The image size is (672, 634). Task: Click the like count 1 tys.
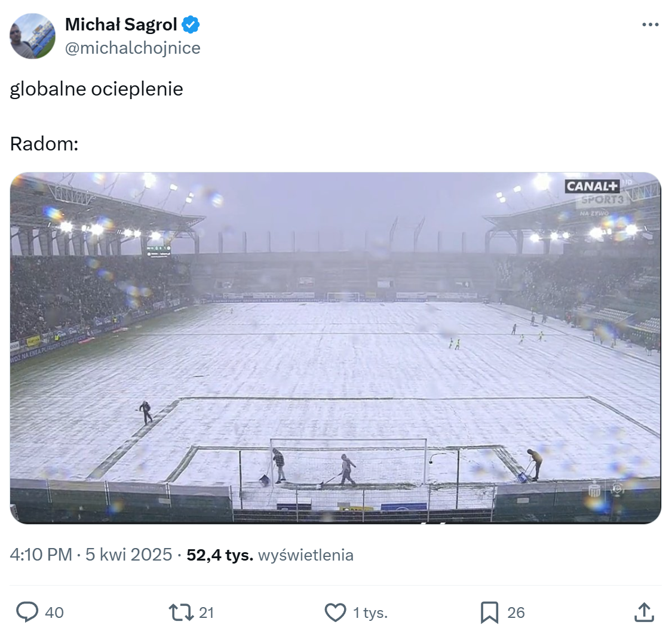370,613
